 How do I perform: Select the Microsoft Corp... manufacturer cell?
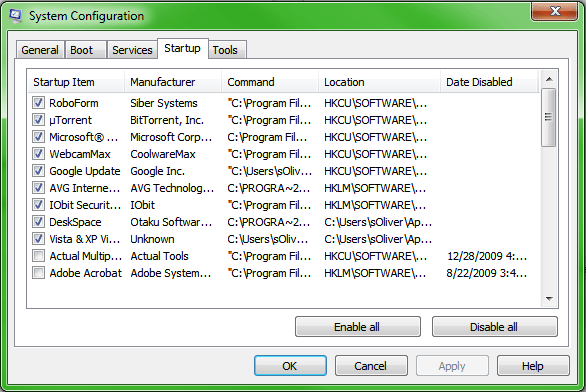click(x=171, y=137)
